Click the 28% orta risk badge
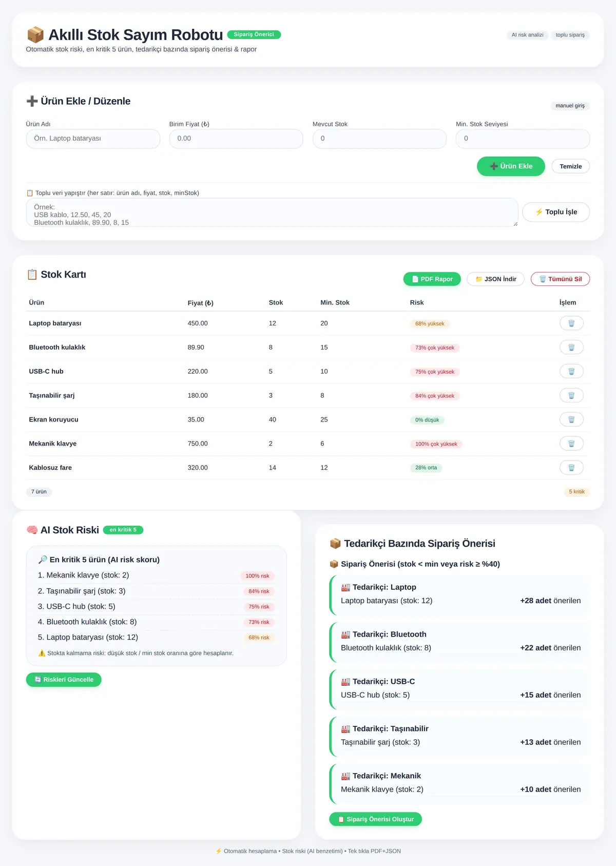This screenshot has height=866, width=616. [x=426, y=468]
